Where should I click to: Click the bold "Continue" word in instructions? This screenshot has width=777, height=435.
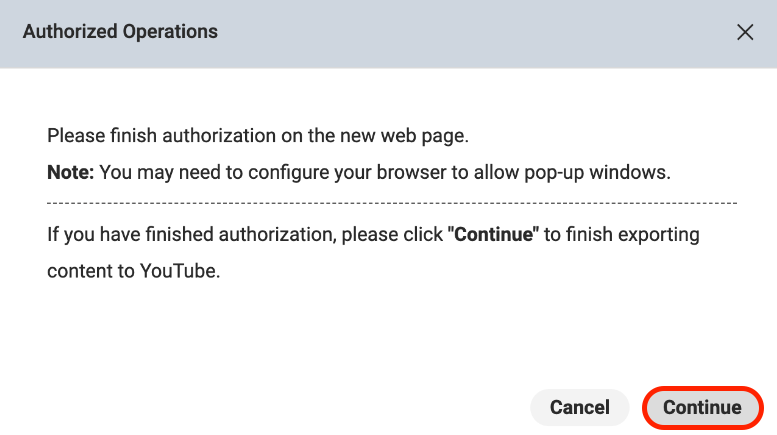pos(494,235)
